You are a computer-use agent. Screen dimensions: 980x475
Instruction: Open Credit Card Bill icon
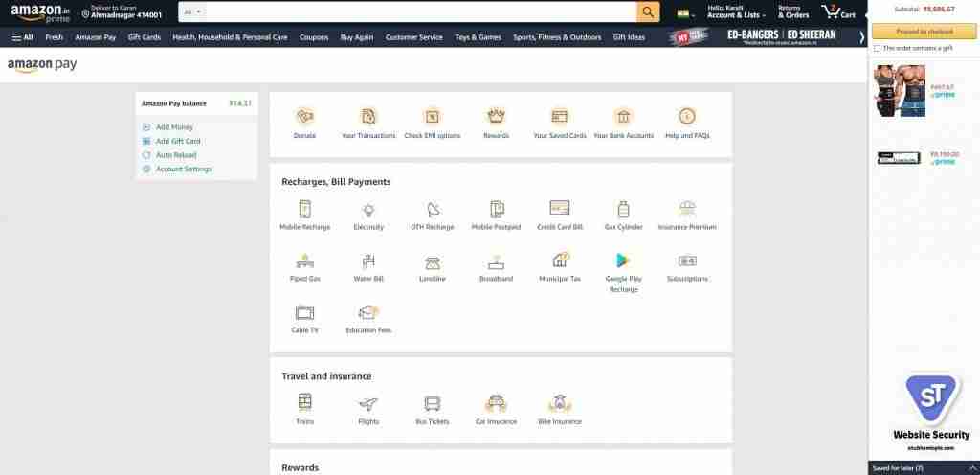tap(559, 208)
